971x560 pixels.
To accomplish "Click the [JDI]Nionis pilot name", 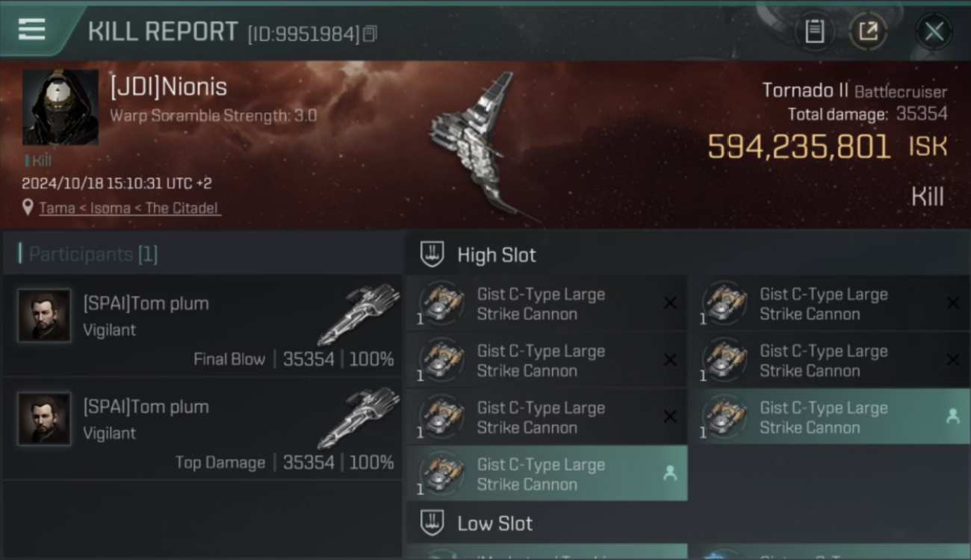I will (x=168, y=87).
